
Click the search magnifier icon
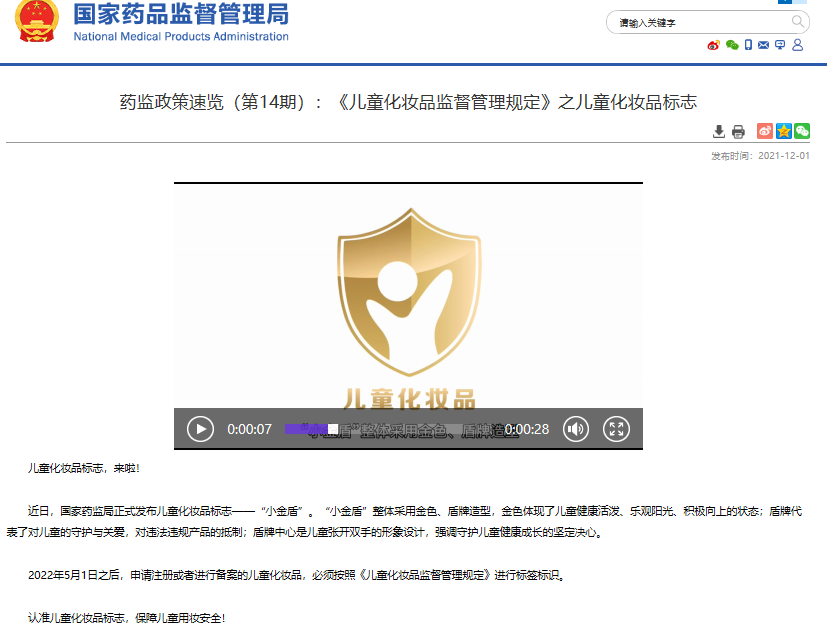point(798,22)
